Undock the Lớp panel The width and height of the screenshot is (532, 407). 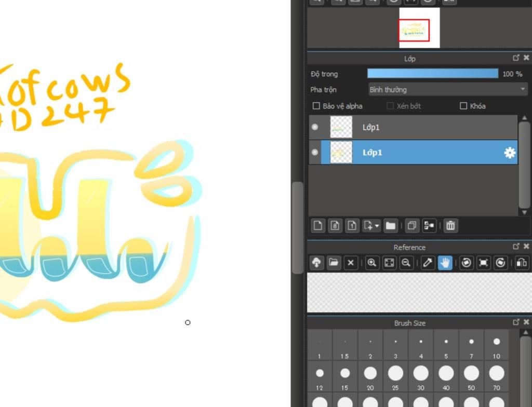(516, 58)
